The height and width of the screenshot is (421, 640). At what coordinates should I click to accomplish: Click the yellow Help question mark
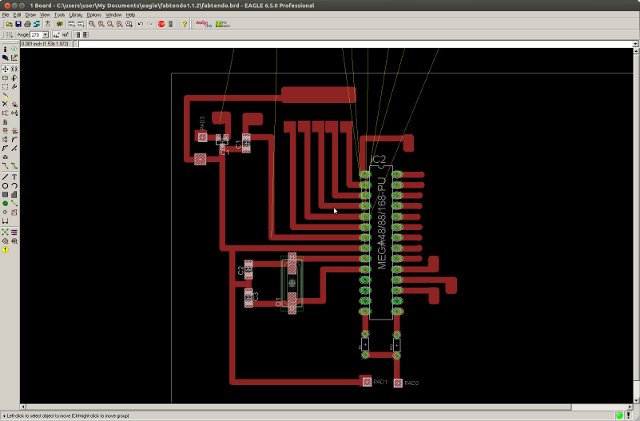tap(184, 24)
